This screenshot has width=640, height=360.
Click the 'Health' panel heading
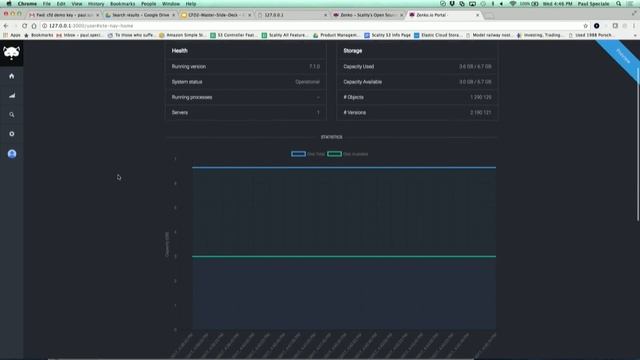180,51
